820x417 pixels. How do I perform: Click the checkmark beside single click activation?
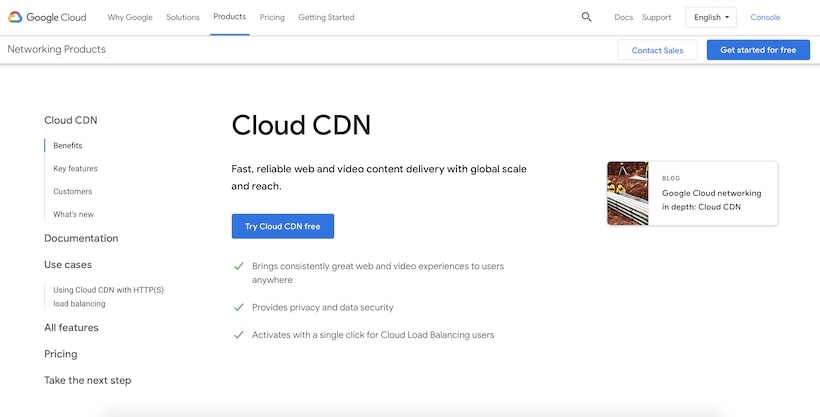239,335
